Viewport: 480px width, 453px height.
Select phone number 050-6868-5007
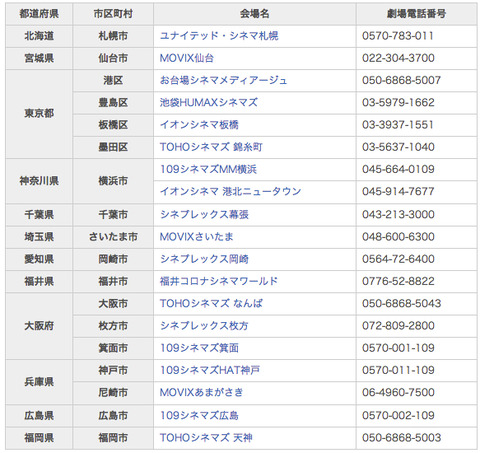coord(401,80)
